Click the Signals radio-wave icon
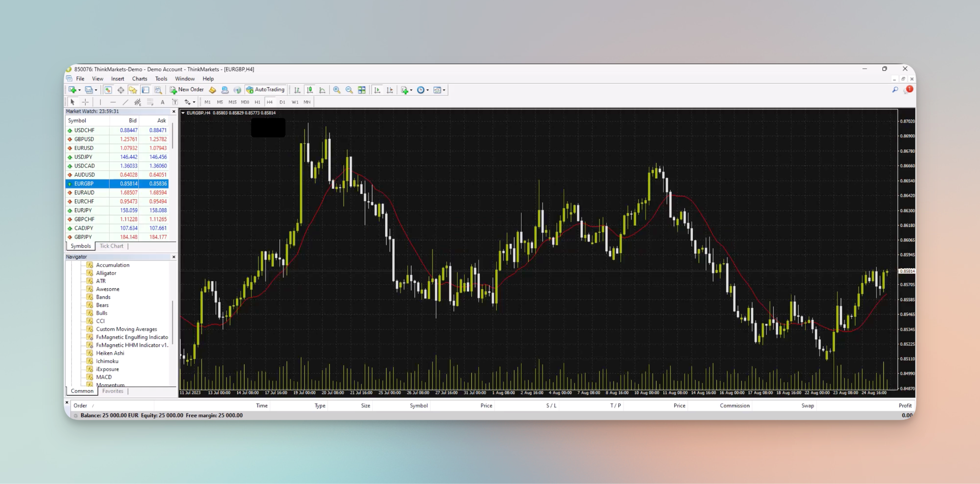 tap(237, 90)
